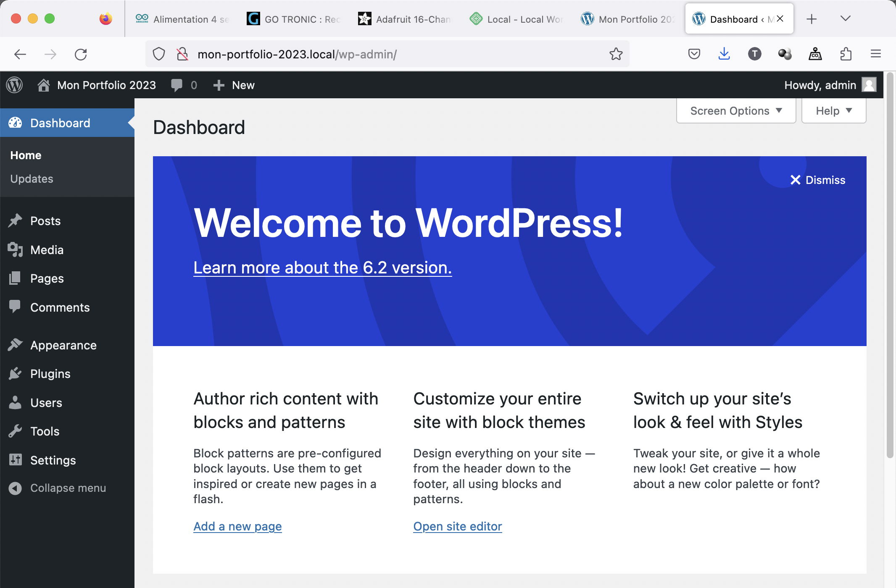The height and width of the screenshot is (588, 896).
Task: Click the Add a new page link
Action: [237, 526]
